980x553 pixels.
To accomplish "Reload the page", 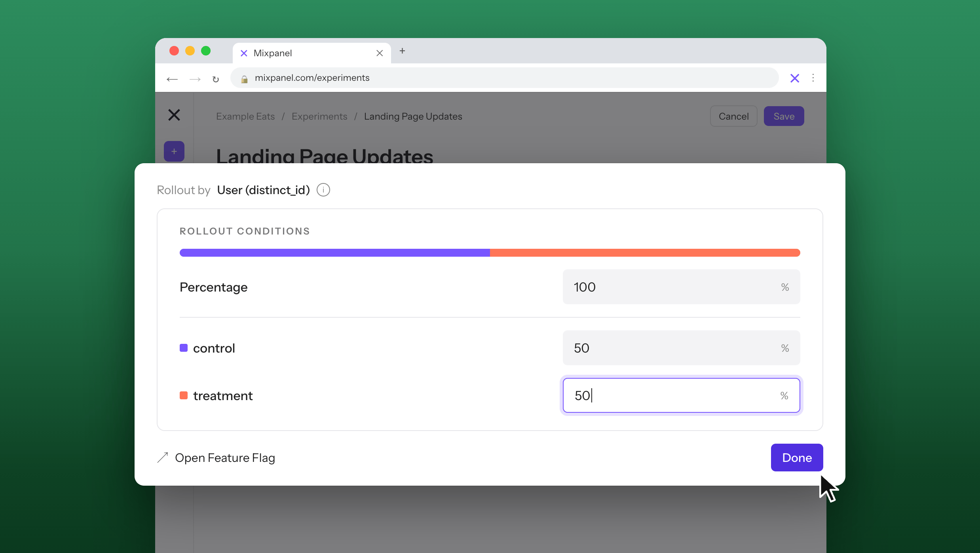I will pyautogui.click(x=216, y=79).
